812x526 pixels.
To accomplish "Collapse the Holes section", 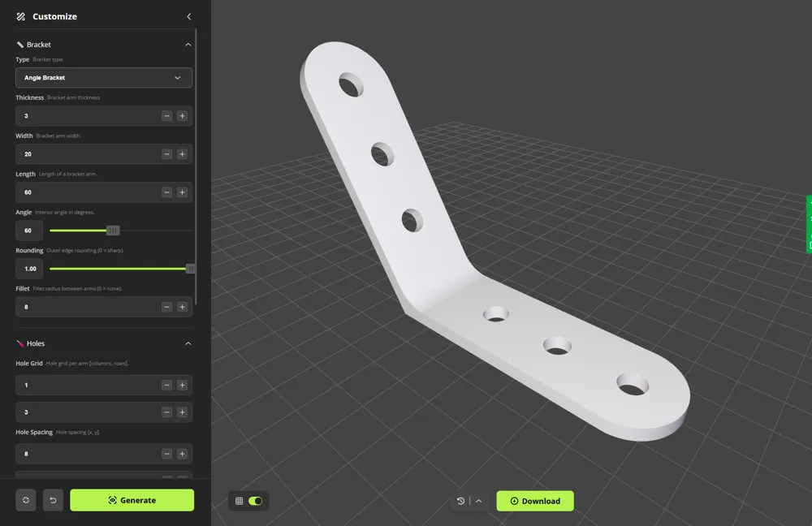I will [x=188, y=343].
